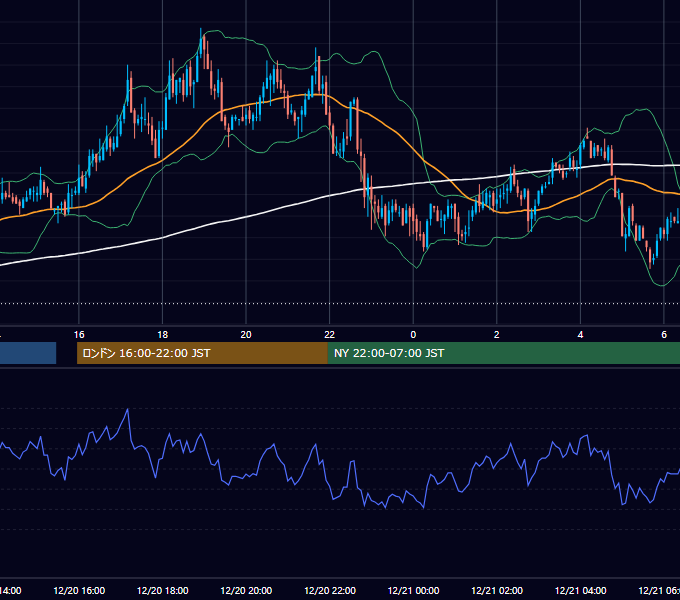Click the 12/20 22:00 date label

[330, 590]
